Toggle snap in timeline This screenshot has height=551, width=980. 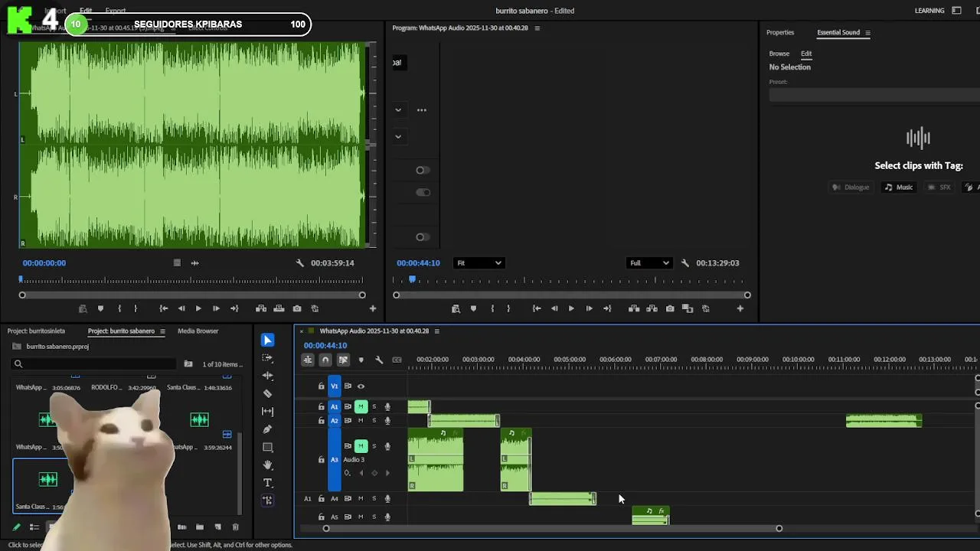[x=325, y=360]
